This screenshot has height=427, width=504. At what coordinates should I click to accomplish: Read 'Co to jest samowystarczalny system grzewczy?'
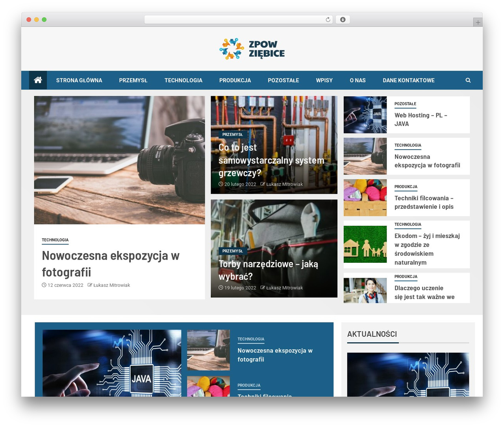click(x=271, y=160)
